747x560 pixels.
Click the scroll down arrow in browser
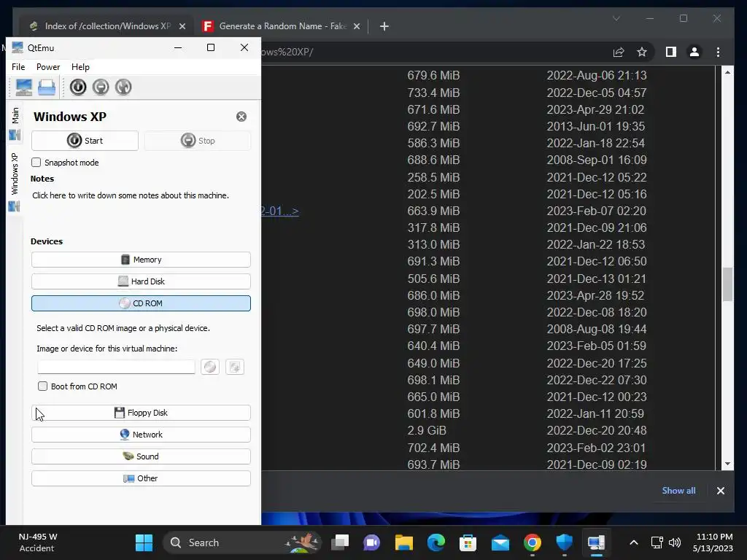click(727, 464)
